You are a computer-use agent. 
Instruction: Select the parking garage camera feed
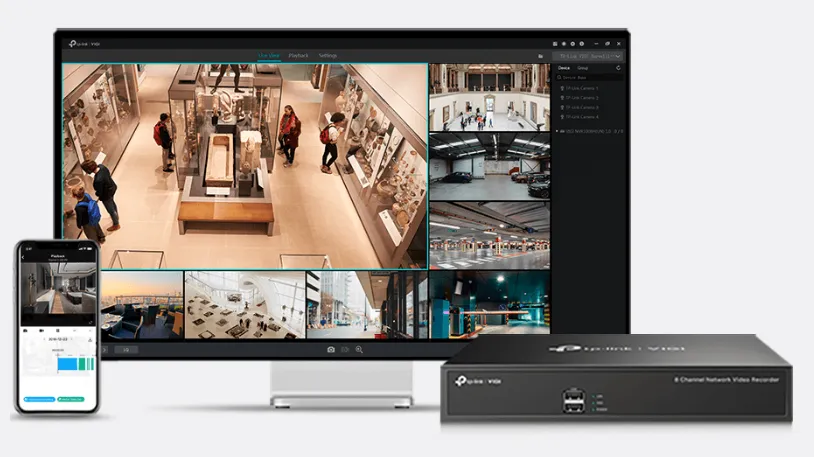489,167
